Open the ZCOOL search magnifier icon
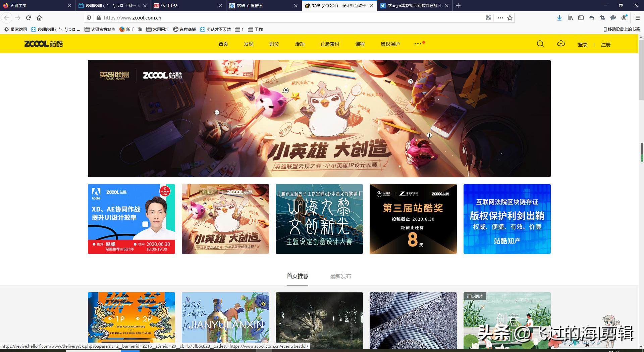Image resolution: width=644 pixels, height=352 pixels. pyautogui.click(x=540, y=44)
